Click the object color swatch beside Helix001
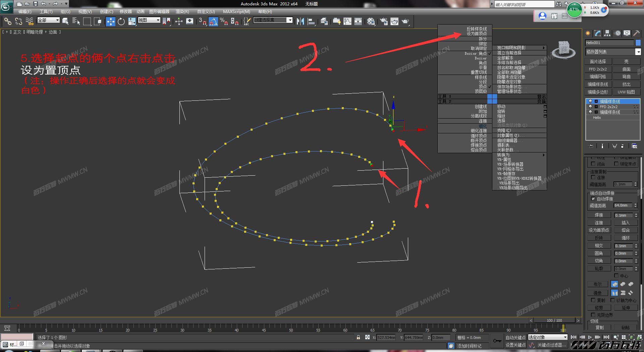This screenshot has height=352, width=644. [638, 43]
